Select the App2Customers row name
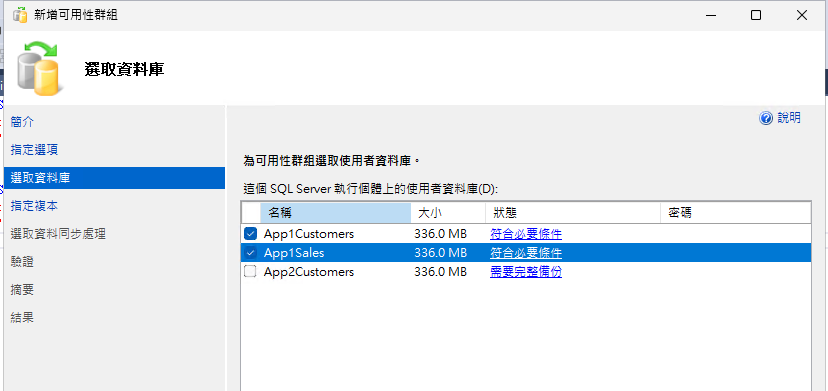This screenshot has width=828, height=391. [309, 272]
